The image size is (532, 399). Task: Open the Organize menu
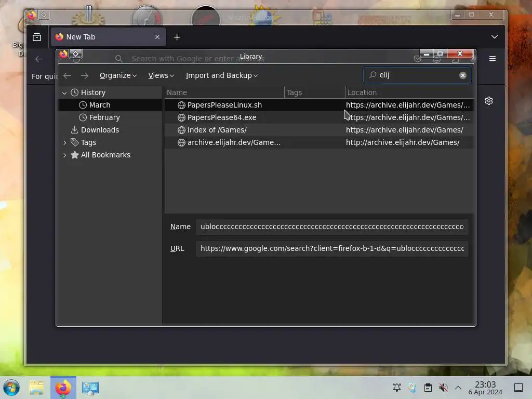118,75
